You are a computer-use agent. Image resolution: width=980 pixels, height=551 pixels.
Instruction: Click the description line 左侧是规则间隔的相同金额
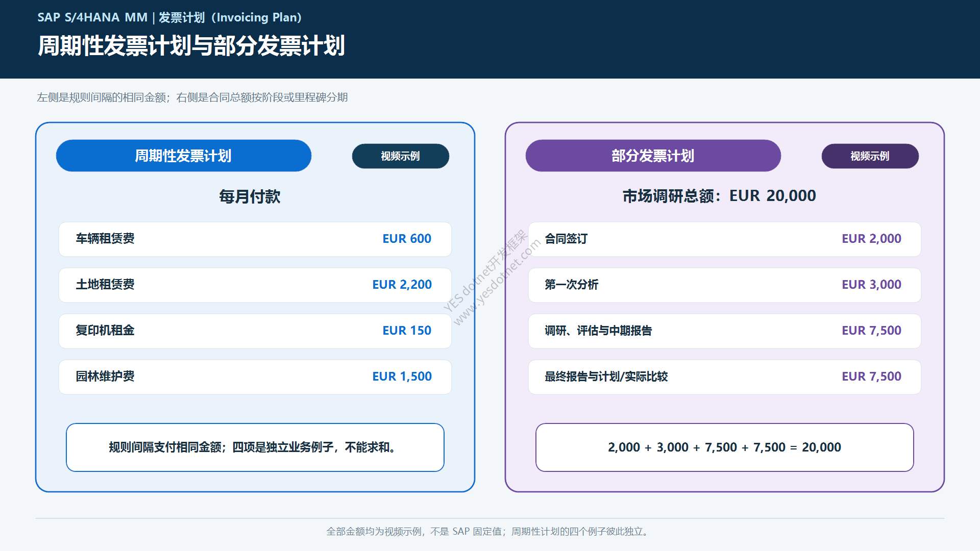point(192,97)
